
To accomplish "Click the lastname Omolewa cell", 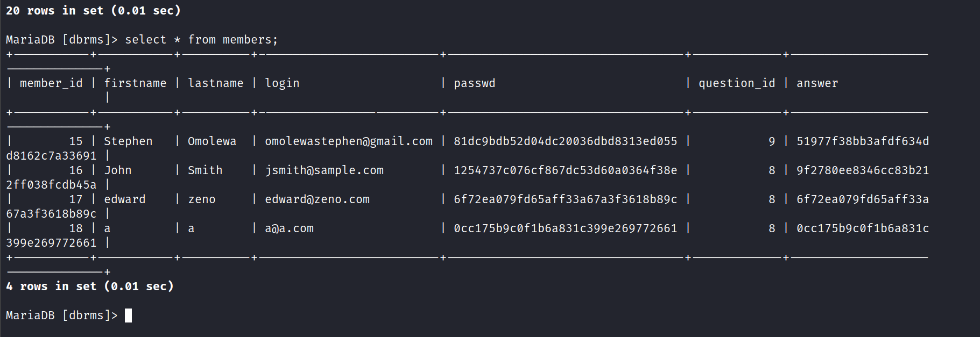I will click(211, 141).
